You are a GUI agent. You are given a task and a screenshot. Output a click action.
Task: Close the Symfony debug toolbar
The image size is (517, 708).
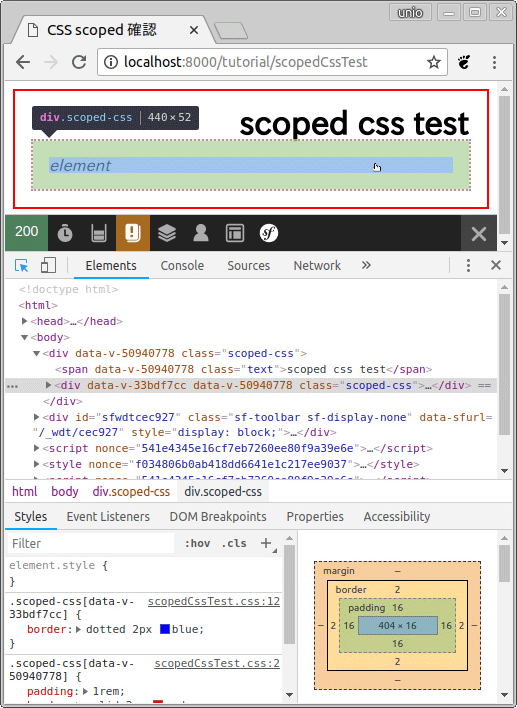[479, 233]
